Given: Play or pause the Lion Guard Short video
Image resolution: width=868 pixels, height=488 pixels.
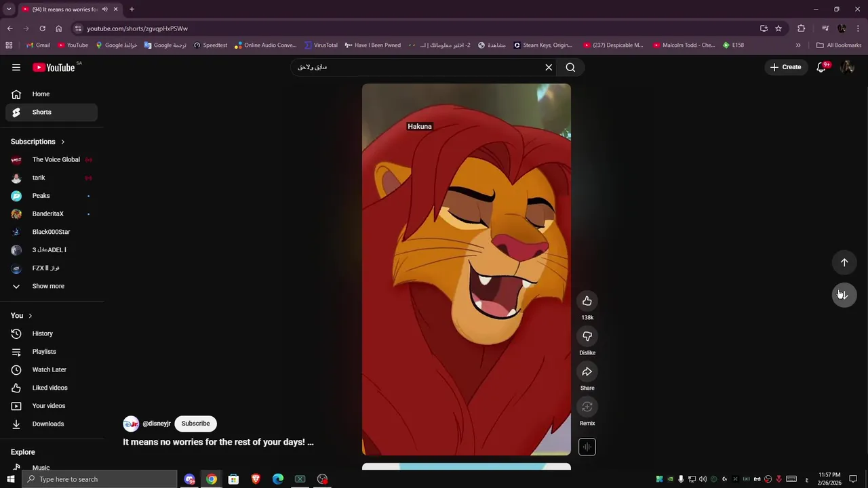Looking at the screenshot, I should click(467, 269).
